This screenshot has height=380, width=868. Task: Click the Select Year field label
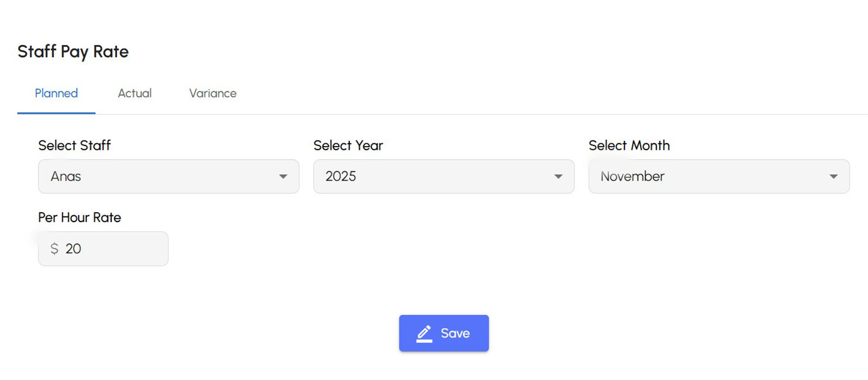pos(348,145)
